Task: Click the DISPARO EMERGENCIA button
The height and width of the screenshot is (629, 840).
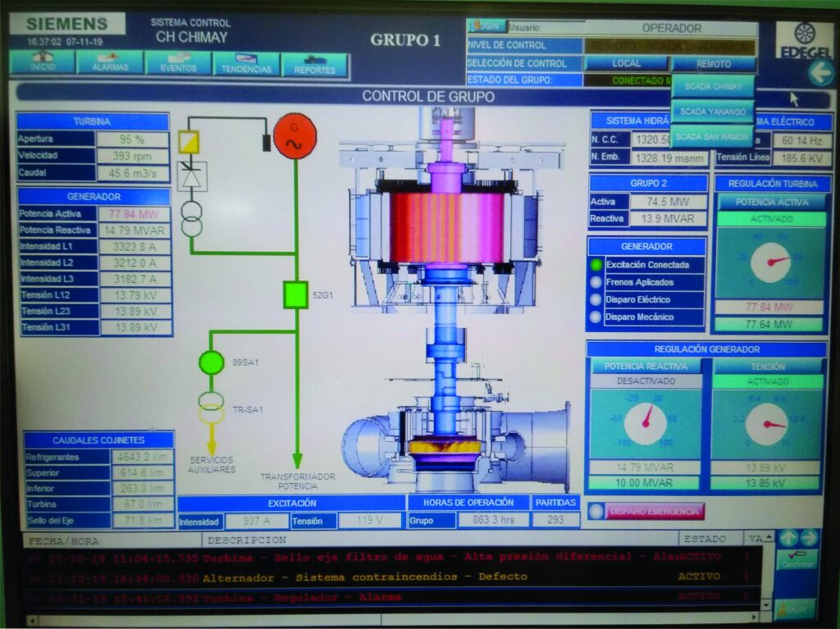Action: tap(654, 511)
